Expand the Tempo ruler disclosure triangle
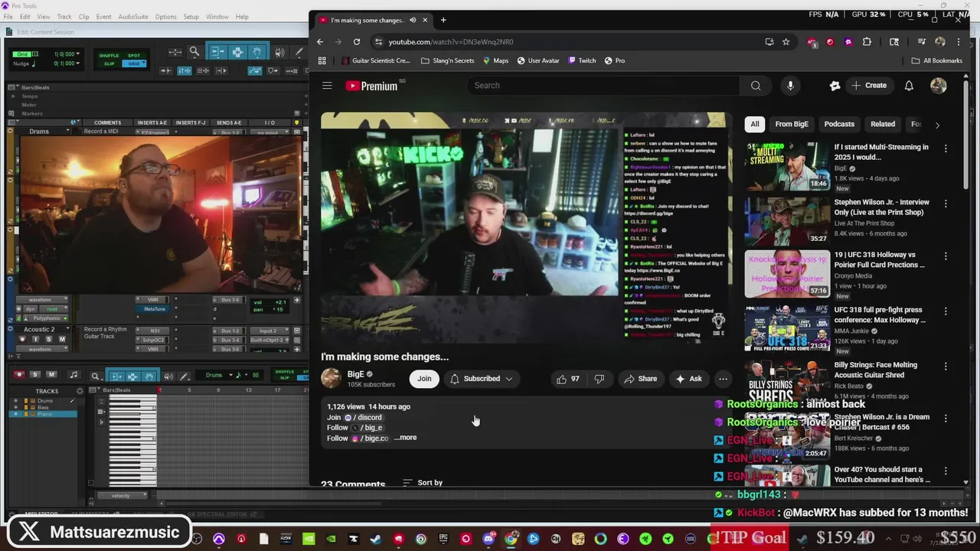This screenshot has height=551, width=980. point(13,96)
